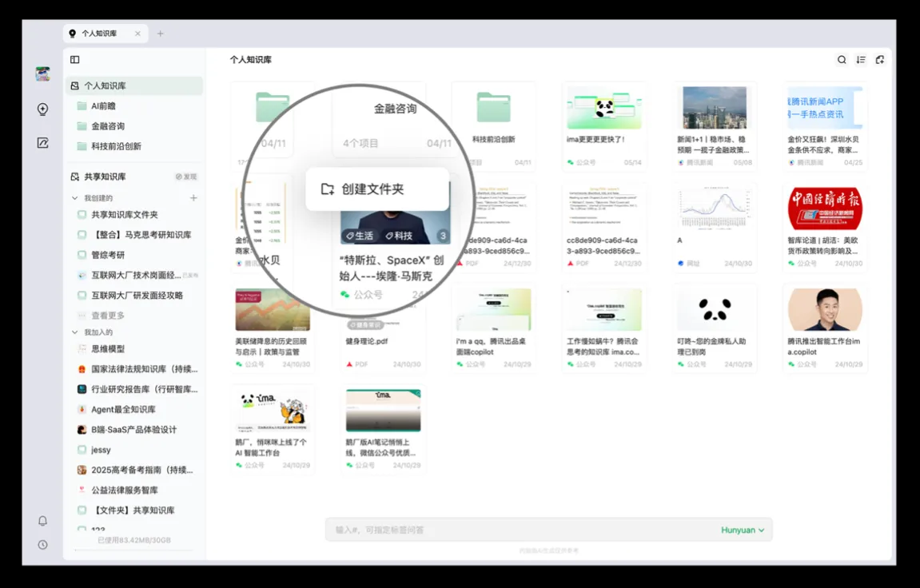Open the history clock icon
This screenshot has height=588, width=920.
click(x=43, y=545)
